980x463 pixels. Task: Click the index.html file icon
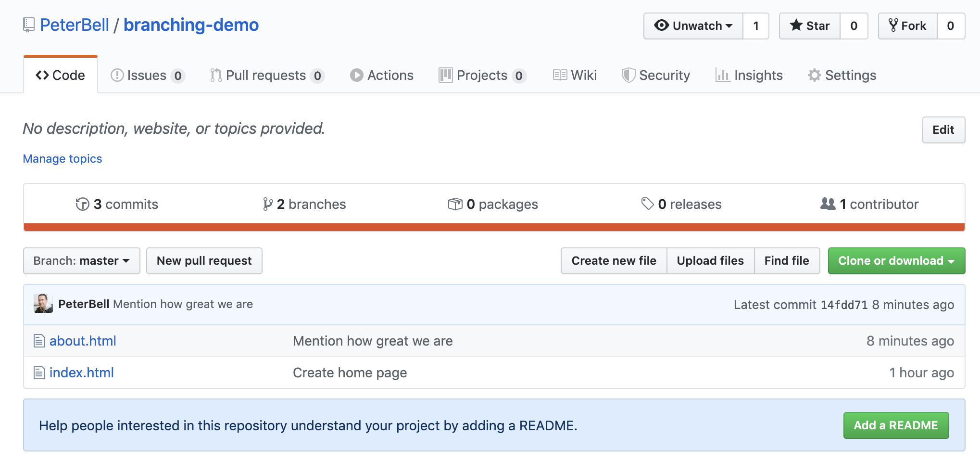coord(39,373)
